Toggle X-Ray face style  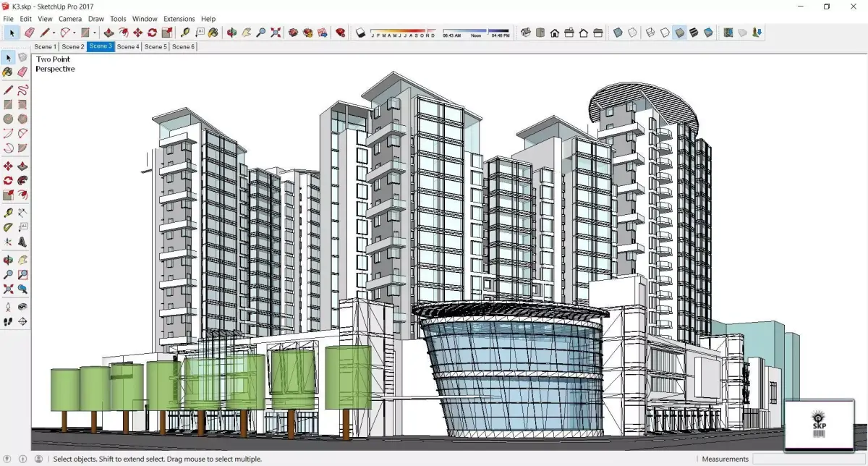(617, 33)
